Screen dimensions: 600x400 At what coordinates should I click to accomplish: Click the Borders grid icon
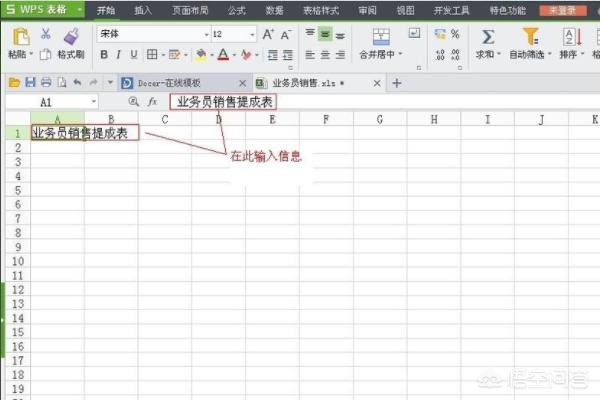152,55
